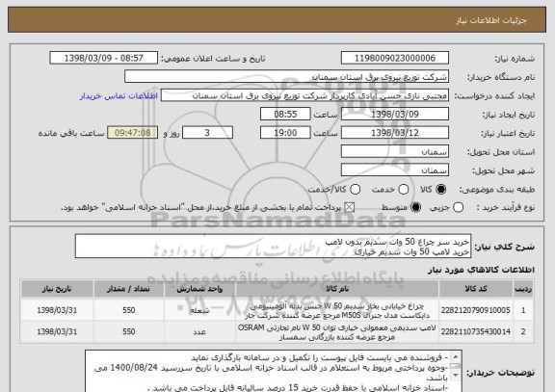Click the date 1398/03/31 in row 1
The image size is (555, 392).
click(57, 310)
